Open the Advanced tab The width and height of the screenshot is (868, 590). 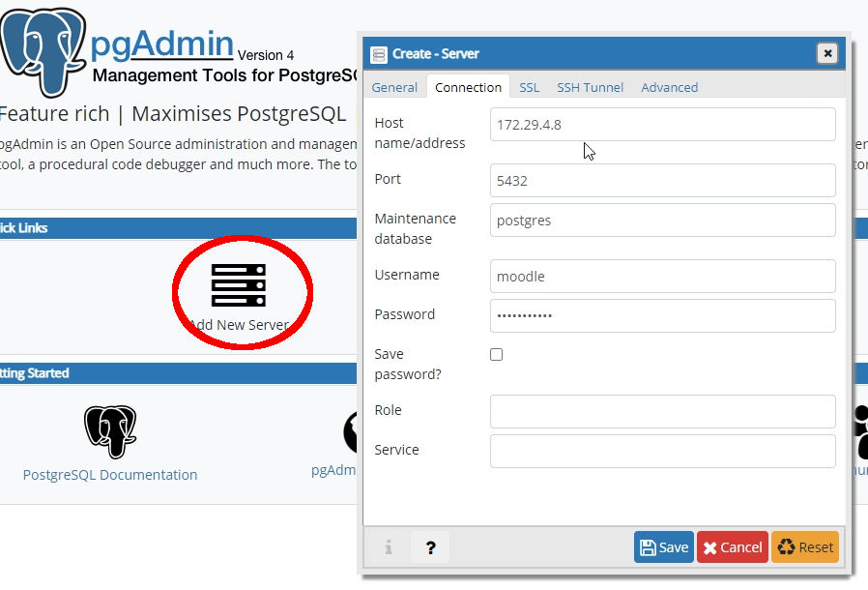(x=669, y=87)
